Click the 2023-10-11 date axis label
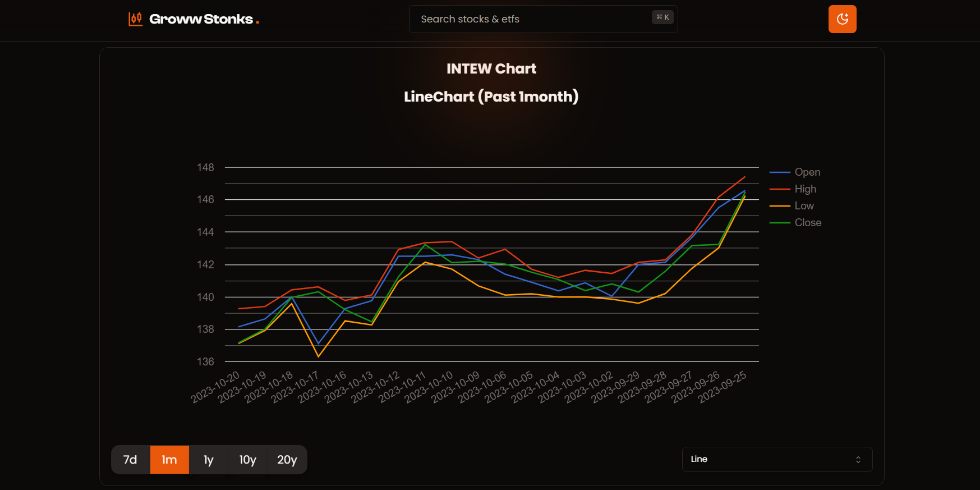 click(x=403, y=386)
